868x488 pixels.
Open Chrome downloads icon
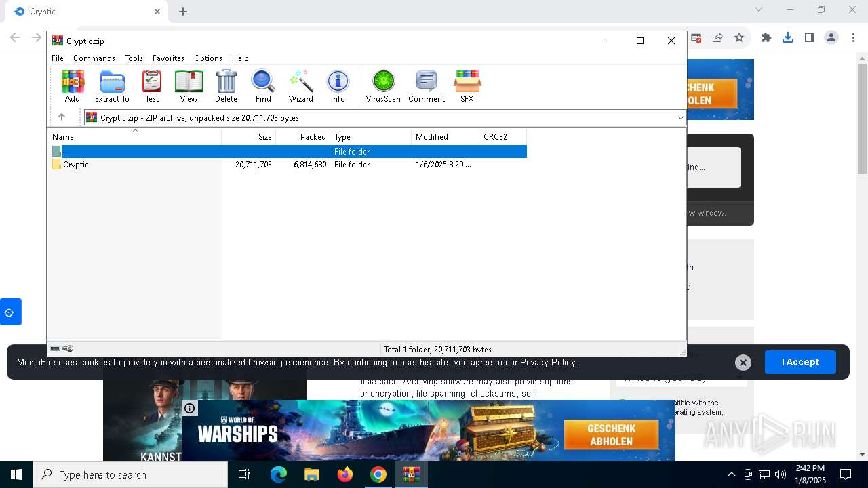coord(788,37)
